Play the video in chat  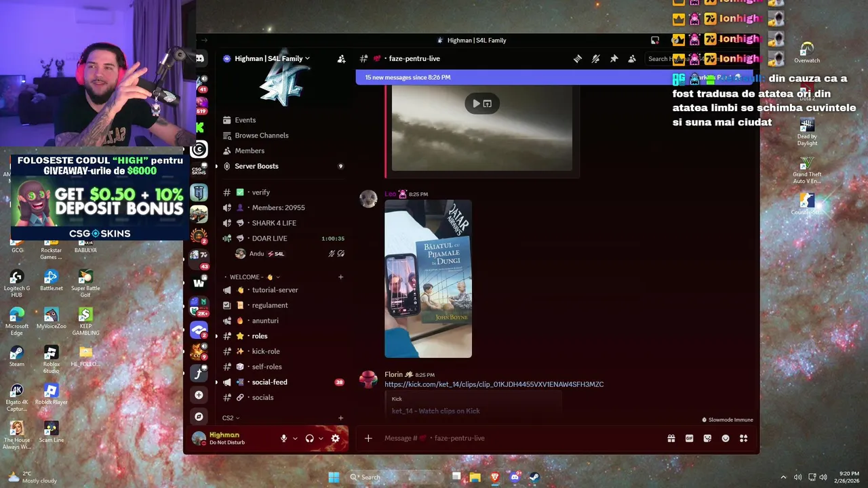coord(476,104)
